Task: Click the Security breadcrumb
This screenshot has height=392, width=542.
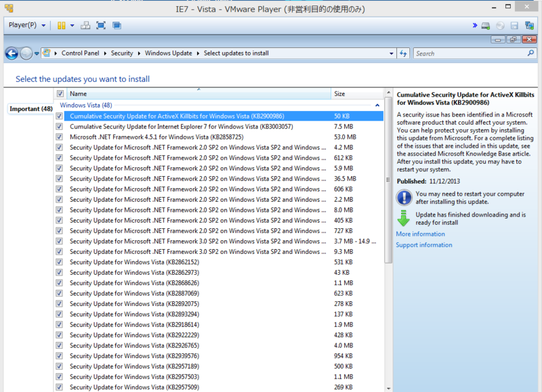Action: [122, 53]
